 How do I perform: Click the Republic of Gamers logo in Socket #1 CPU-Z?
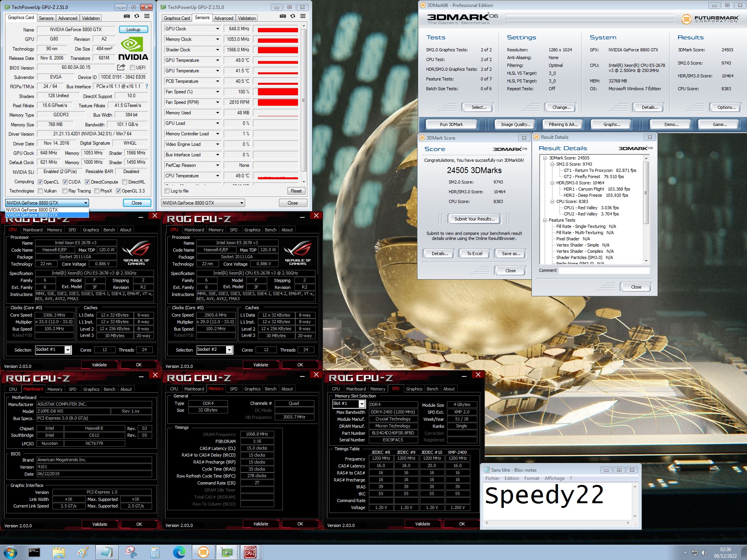click(x=136, y=253)
